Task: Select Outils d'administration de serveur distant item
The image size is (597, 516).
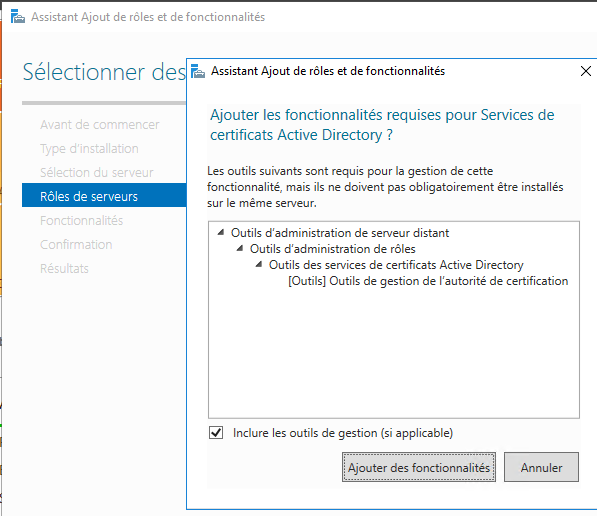Action: pyautogui.click(x=340, y=233)
